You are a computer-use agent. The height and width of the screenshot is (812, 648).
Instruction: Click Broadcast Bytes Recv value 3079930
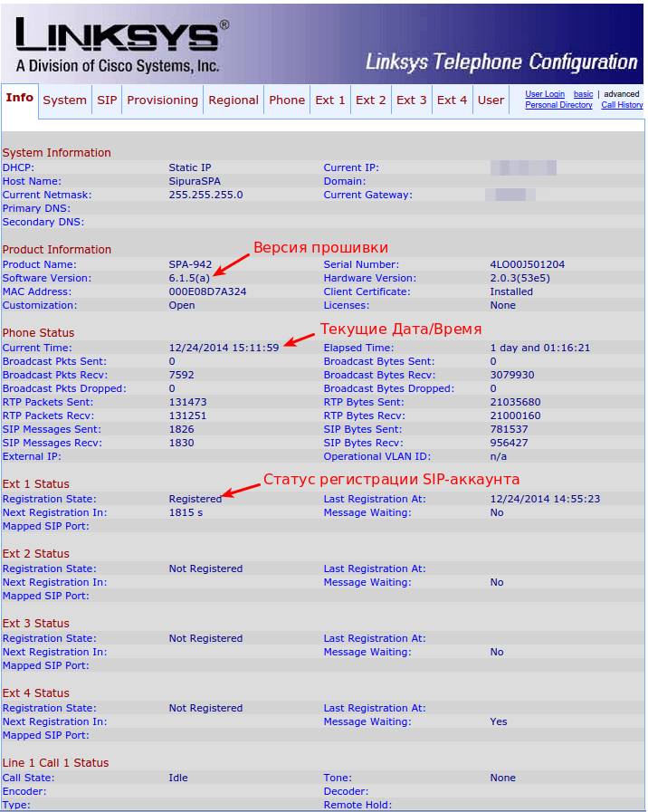[512, 375]
